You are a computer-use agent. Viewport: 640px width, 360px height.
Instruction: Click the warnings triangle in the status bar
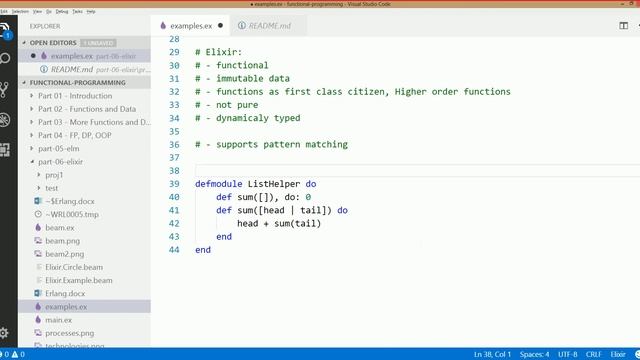(x=15, y=354)
